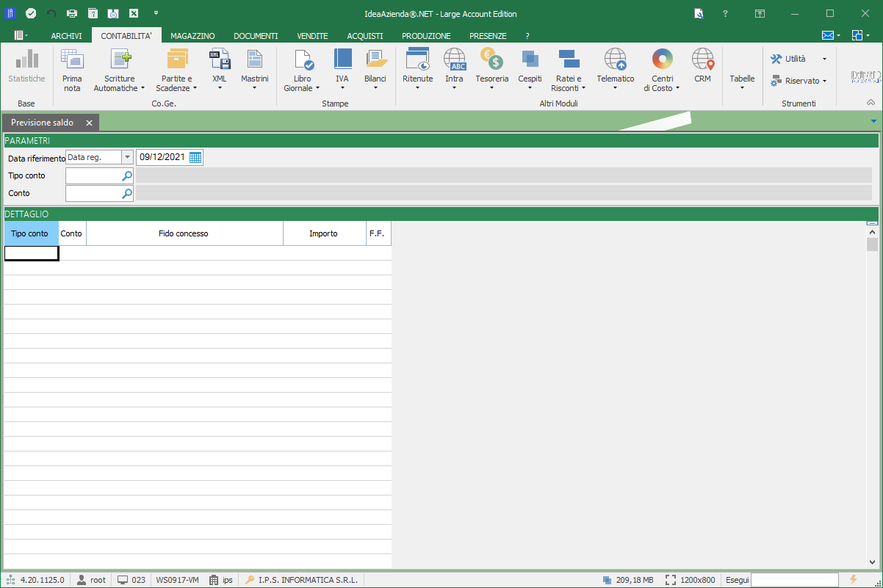Click the Esegui command input box

point(795,580)
